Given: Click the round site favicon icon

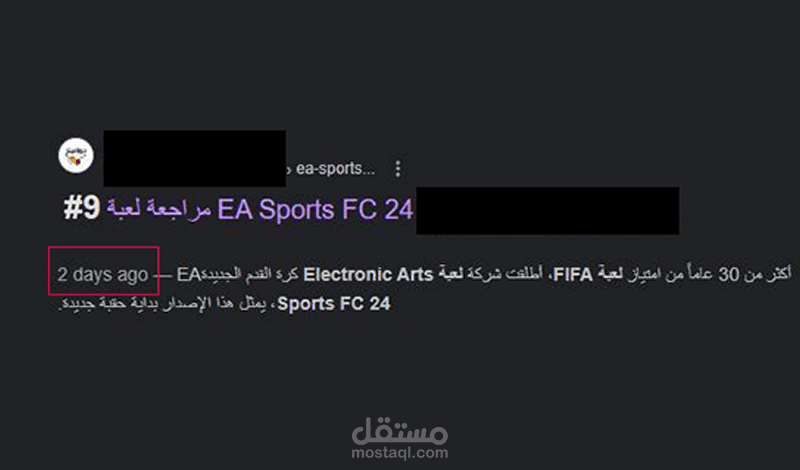Looking at the screenshot, I should [76, 156].
